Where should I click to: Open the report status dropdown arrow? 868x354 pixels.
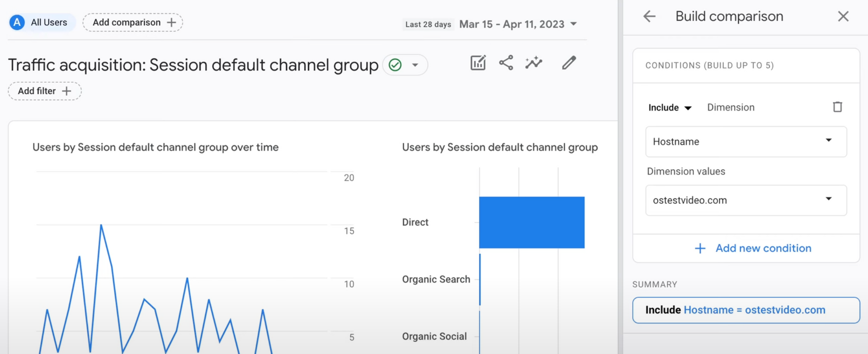[415, 65]
